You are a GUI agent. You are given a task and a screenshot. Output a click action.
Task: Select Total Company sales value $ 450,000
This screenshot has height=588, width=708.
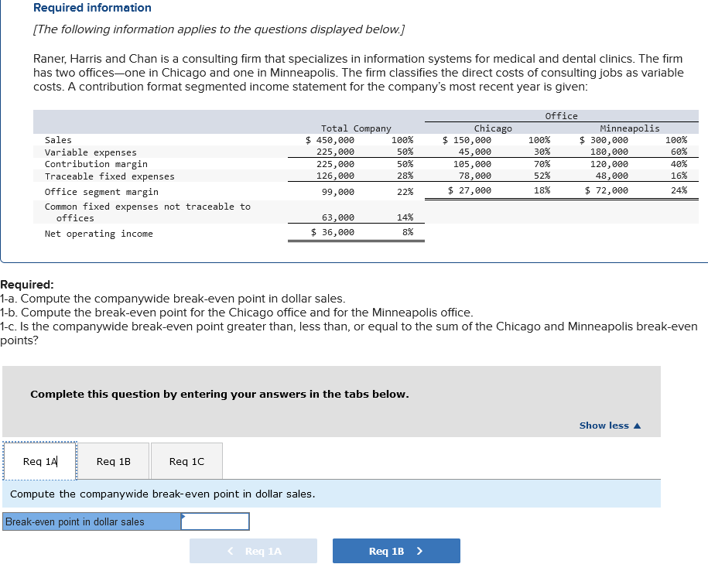click(330, 140)
